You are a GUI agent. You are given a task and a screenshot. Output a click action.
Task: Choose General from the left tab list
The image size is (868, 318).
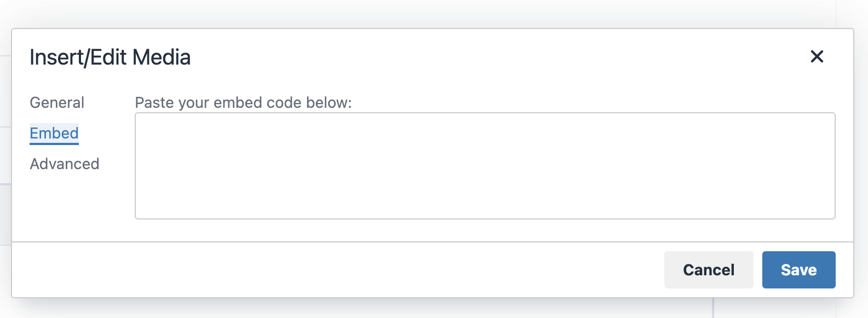[57, 102]
